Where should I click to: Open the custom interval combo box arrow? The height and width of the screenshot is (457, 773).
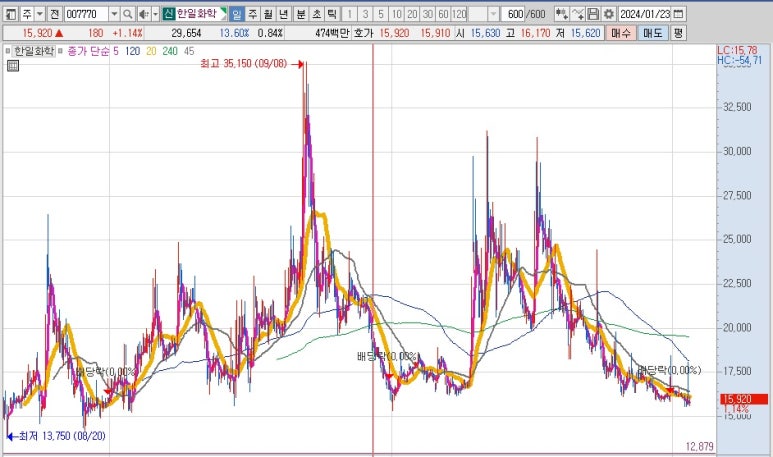493,14
